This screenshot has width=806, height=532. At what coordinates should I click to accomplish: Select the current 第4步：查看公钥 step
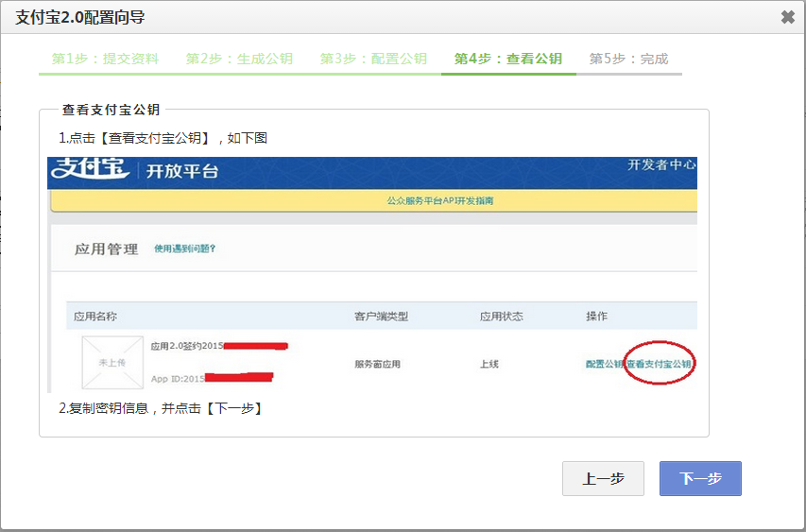508,59
